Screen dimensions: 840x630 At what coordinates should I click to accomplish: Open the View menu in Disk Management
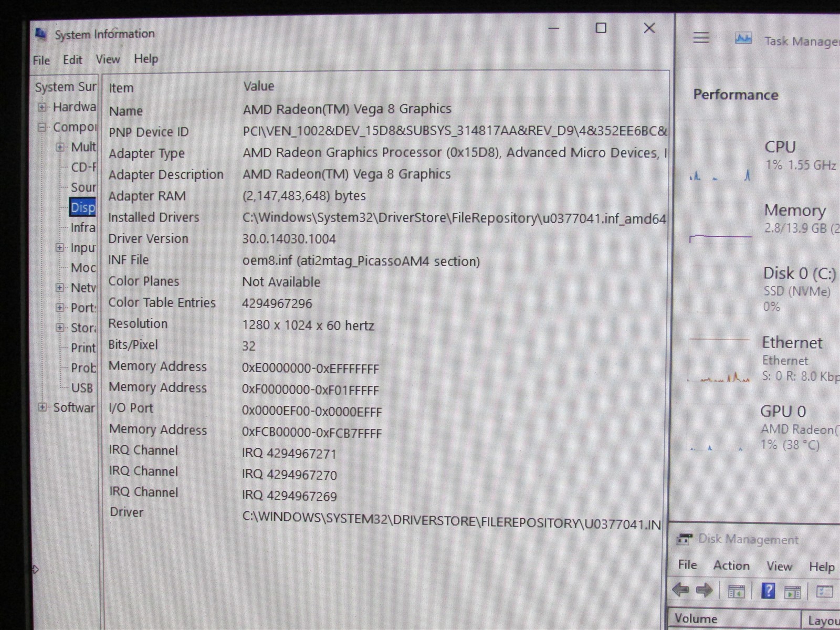(x=779, y=566)
